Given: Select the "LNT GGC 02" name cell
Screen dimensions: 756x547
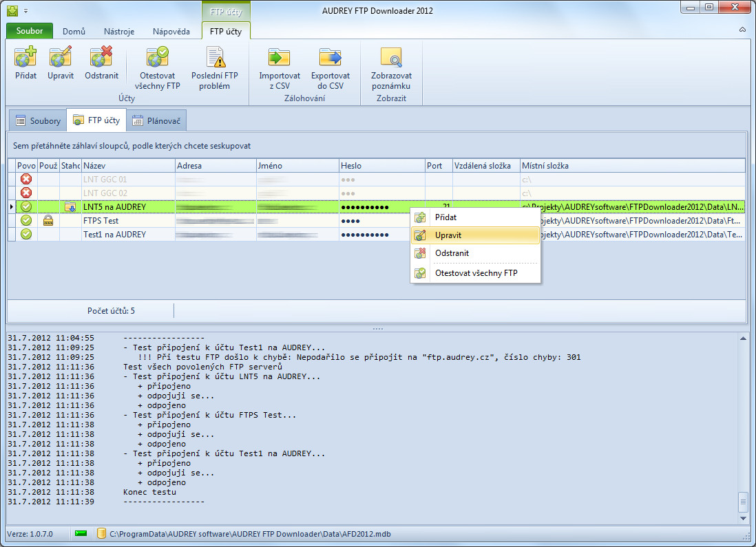Looking at the screenshot, I should (128, 193).
